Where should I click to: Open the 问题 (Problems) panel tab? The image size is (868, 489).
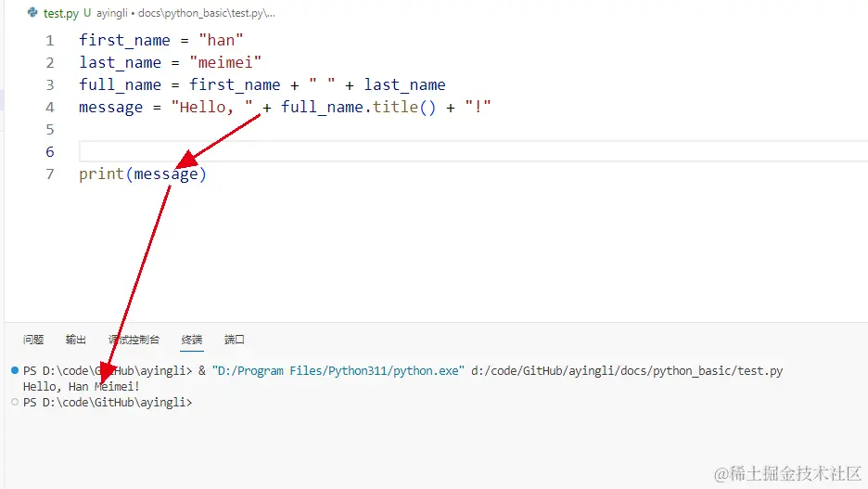tap(33, 340)
